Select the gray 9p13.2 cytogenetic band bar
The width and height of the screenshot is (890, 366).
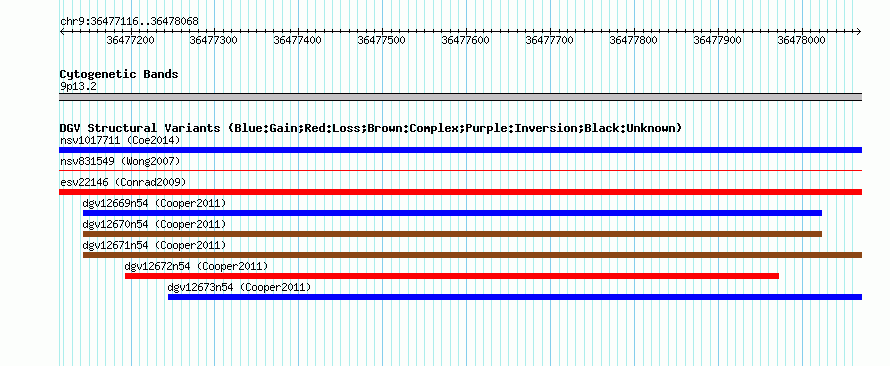coord(460,97)
